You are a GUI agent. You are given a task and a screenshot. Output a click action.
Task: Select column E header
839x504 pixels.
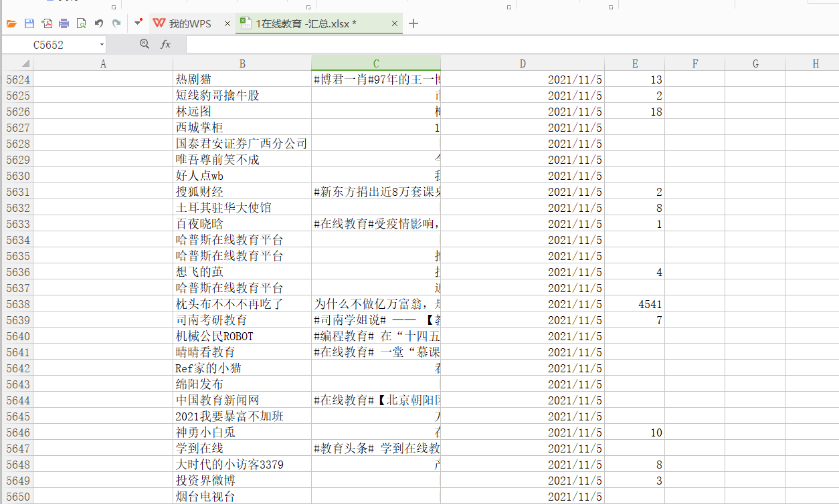point(635,64)
